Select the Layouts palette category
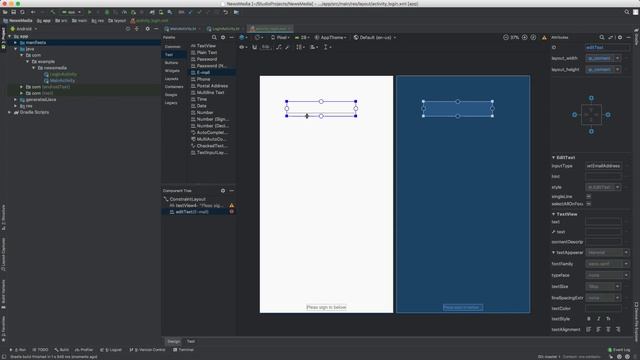The height and width of the screenshot is (360, 640). tap(171, 79)
